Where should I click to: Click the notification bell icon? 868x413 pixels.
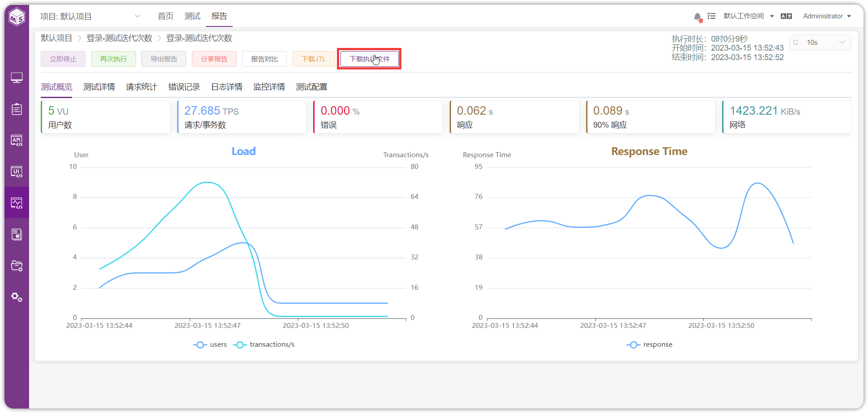click(698, 17)
